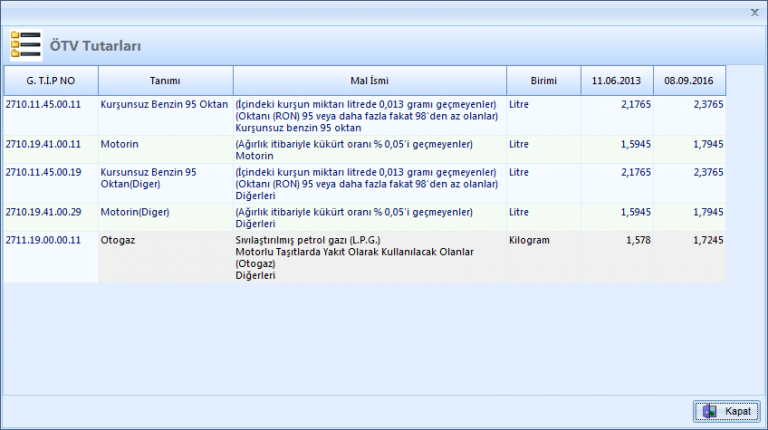Click the door icon on the Kapat button
This screenshot has width=768, height=430.
(709, 411)
